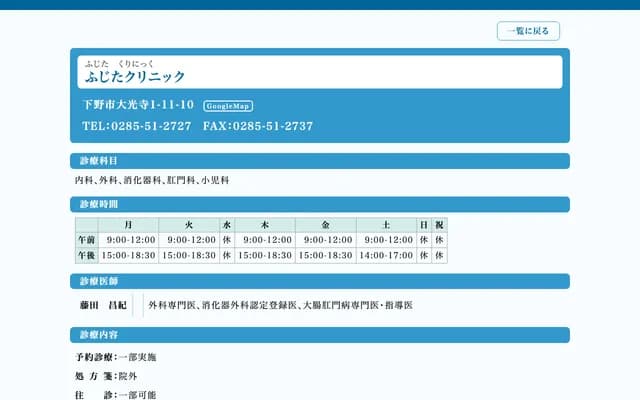Click 処方箋:院外 line
The width and height of the screenshot is (640, 400).
pyautogui.click(x=106, y=376)
